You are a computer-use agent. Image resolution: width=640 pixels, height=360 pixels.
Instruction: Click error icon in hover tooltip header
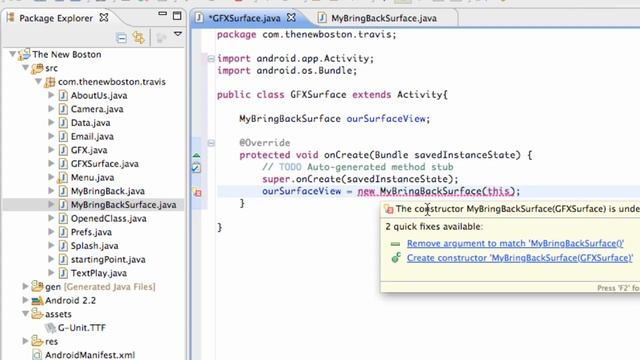389,209
